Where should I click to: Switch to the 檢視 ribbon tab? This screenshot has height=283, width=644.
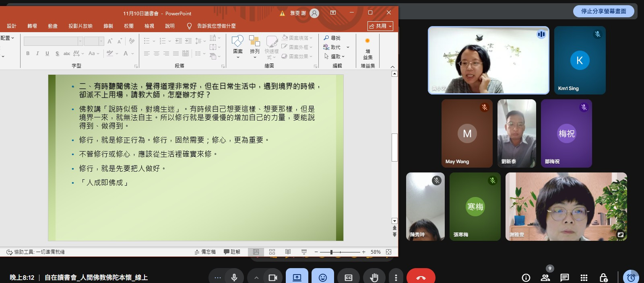[149, 26]
